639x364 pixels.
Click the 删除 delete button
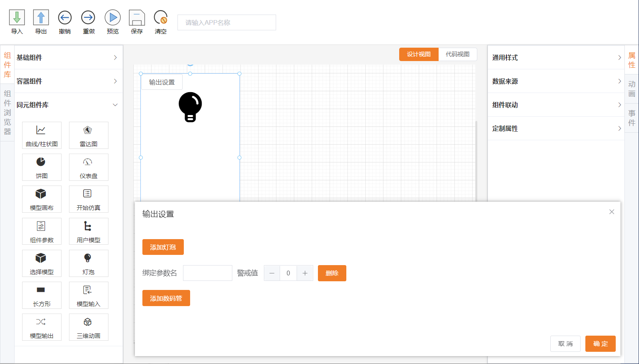point(332,273)
